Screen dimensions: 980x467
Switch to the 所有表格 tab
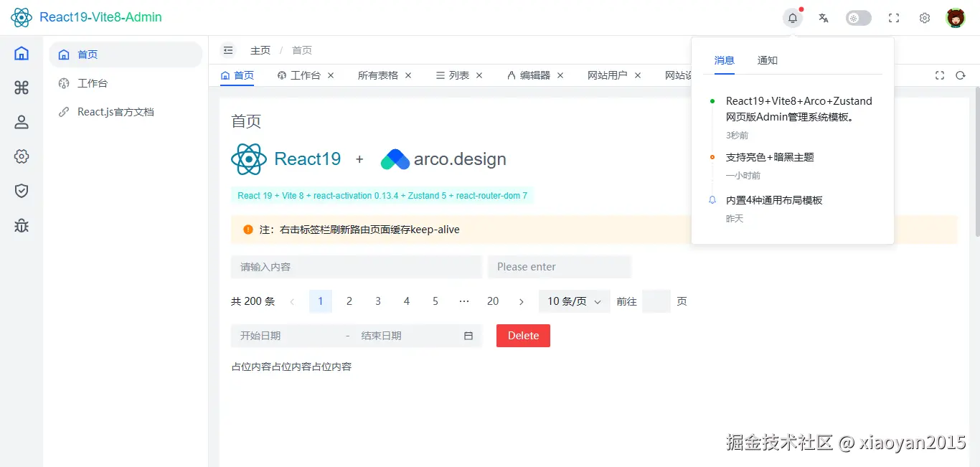click(x=378, y=75)
